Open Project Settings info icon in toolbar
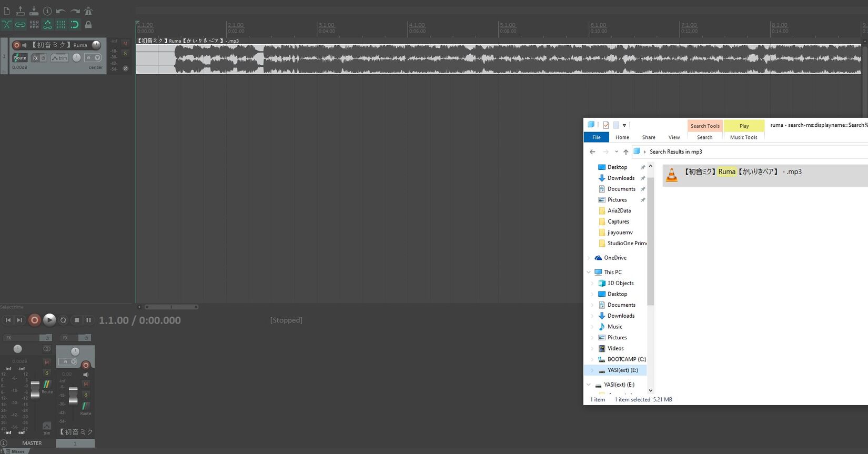This screenshot has width=868, height=454. coord(47,11)
